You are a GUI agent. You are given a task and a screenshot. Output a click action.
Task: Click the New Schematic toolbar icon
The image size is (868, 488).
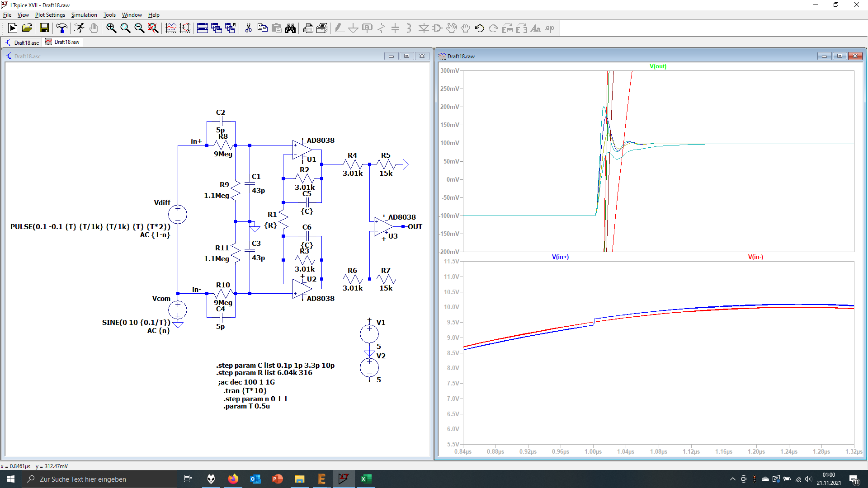13,28
